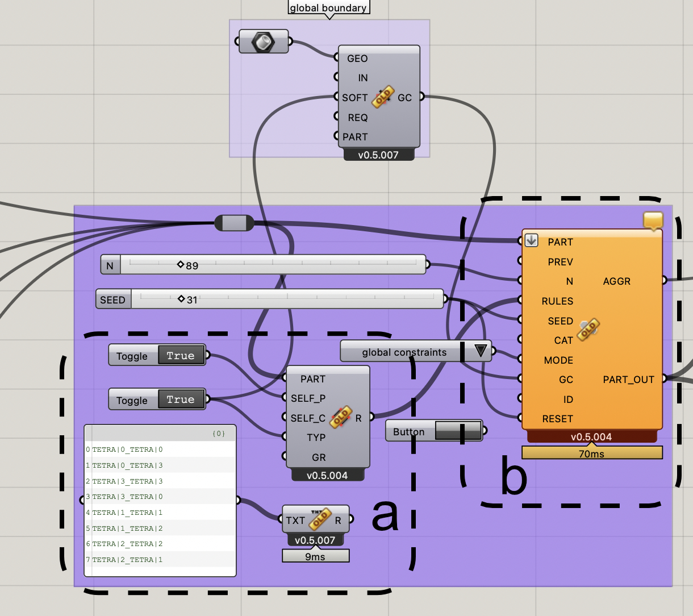Open the global constraints dropdown arrow
The width and height of the screenshot is (693, 616).
click(x=481, y=351)
